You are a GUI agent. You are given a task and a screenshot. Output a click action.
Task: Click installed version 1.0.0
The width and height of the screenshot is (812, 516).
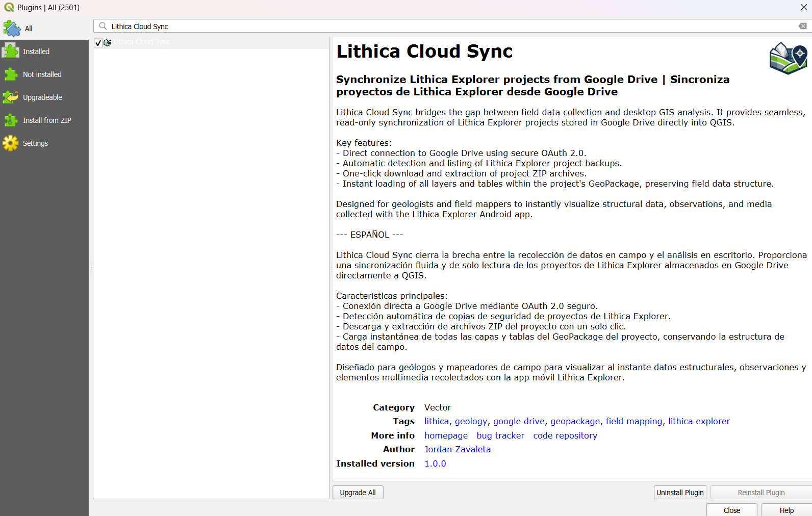pyautogui.click(x=435, y=463)
